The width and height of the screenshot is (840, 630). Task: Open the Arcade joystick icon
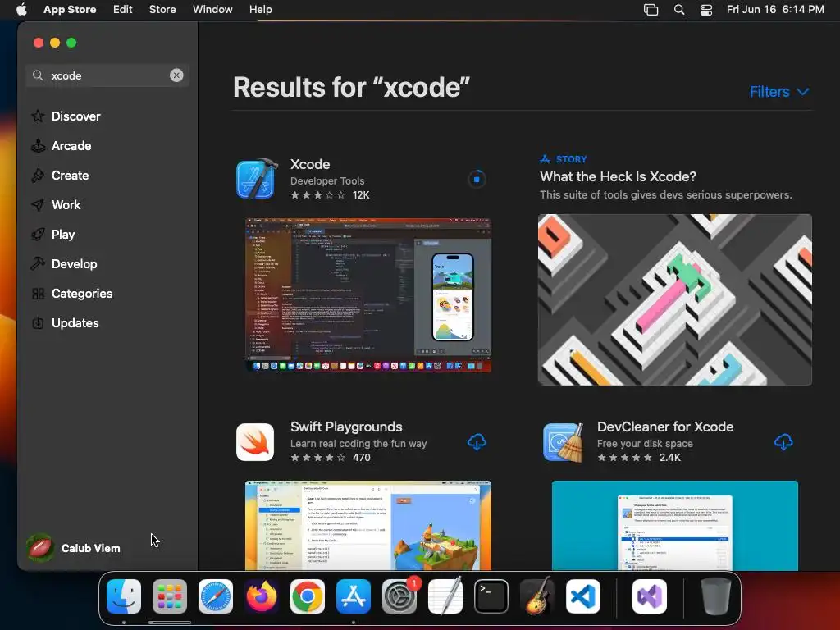point(38,146)
